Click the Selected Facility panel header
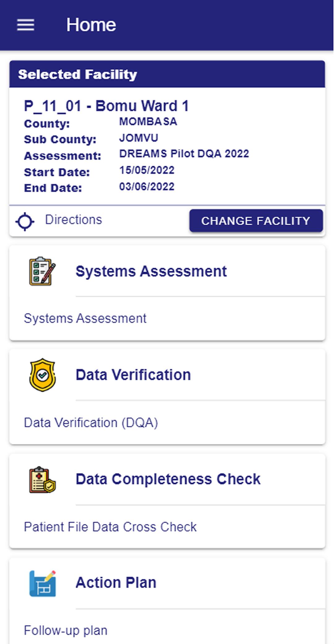Image resolution: width=334 pixels, height=644 pixels. click(x=167, y=74)
